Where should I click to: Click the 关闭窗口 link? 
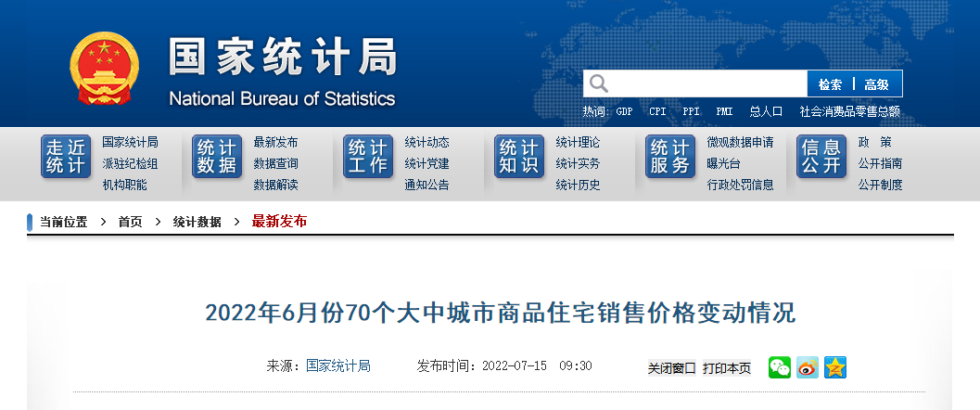(672, 369)
